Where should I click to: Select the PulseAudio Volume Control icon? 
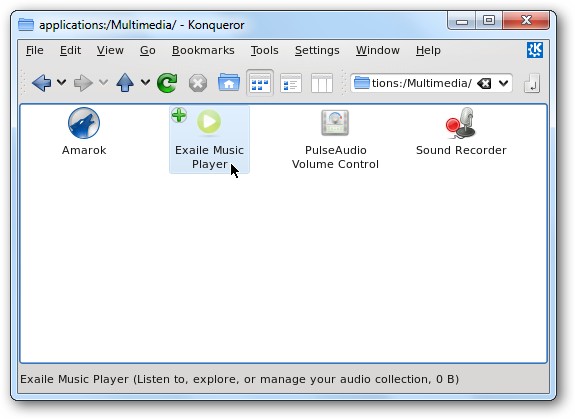[335, 122]
